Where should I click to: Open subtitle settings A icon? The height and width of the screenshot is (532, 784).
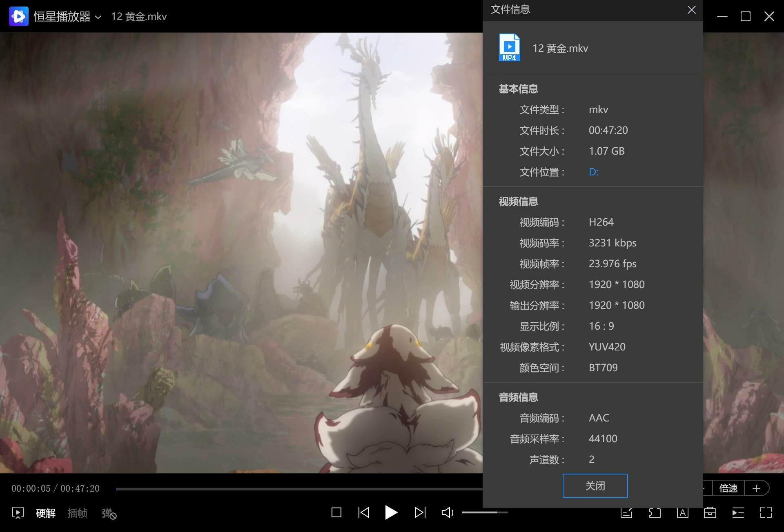[x=682, y=512]
